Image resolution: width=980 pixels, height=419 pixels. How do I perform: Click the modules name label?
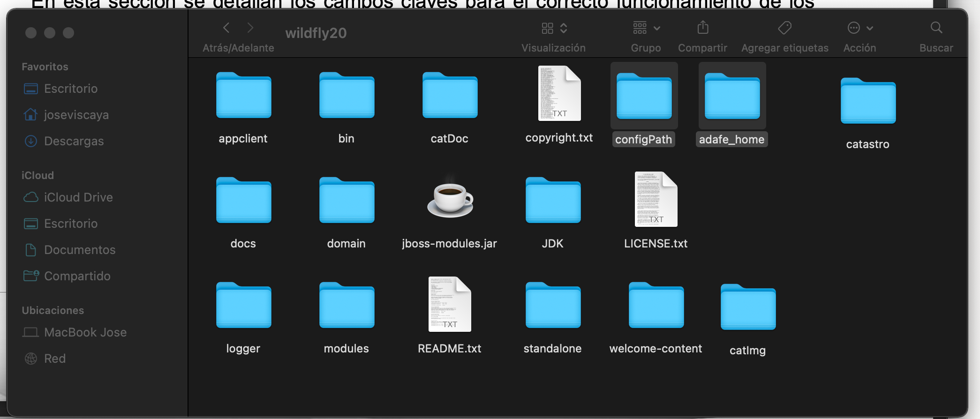click(346, 349)
